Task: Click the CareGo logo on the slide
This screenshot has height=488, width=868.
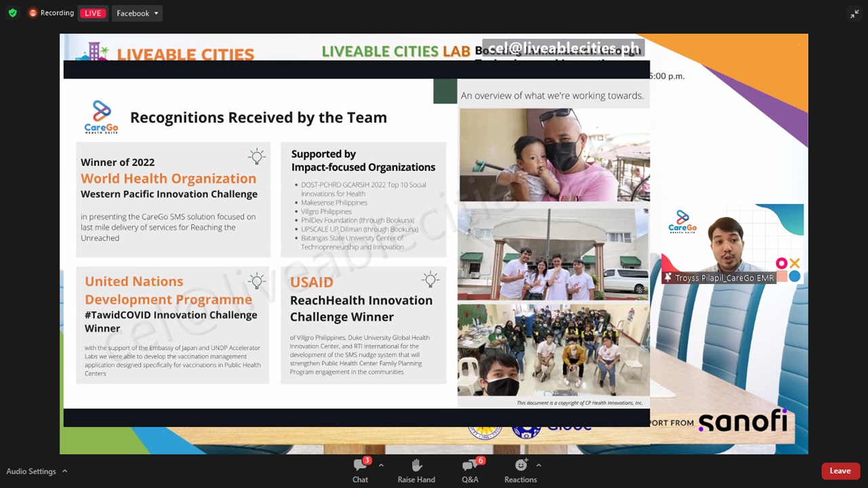Action: [101, 117]
